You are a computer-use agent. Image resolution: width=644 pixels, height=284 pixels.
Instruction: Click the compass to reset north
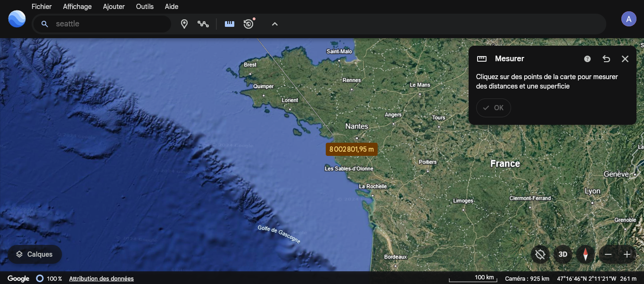(x=586, y=255)
